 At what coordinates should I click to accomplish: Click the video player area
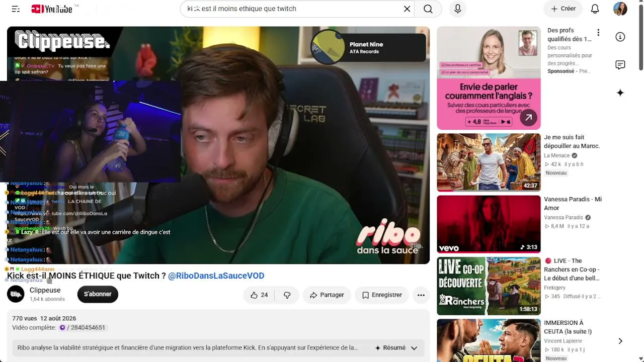[x=218, y=145]
